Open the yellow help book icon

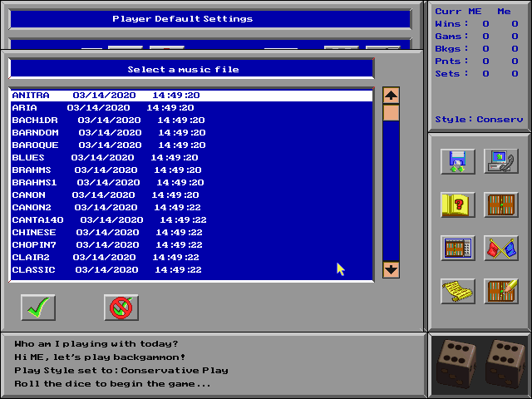tap(458, 205)
